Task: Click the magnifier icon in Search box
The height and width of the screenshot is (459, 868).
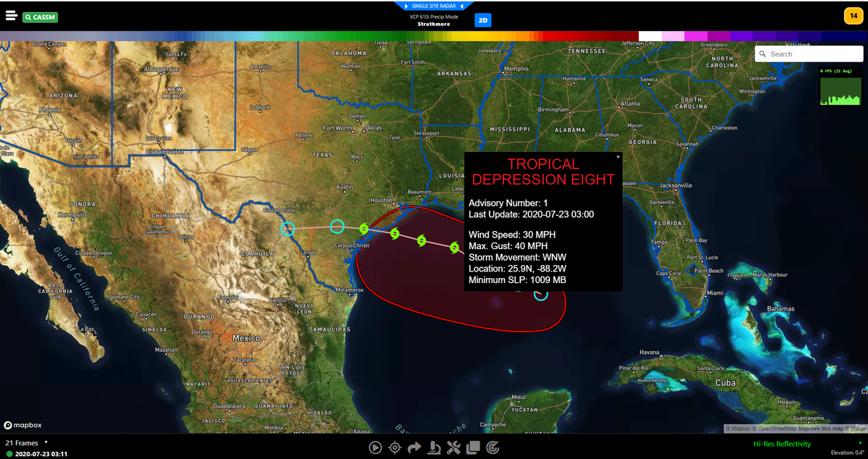Action: tap(762, 54)
